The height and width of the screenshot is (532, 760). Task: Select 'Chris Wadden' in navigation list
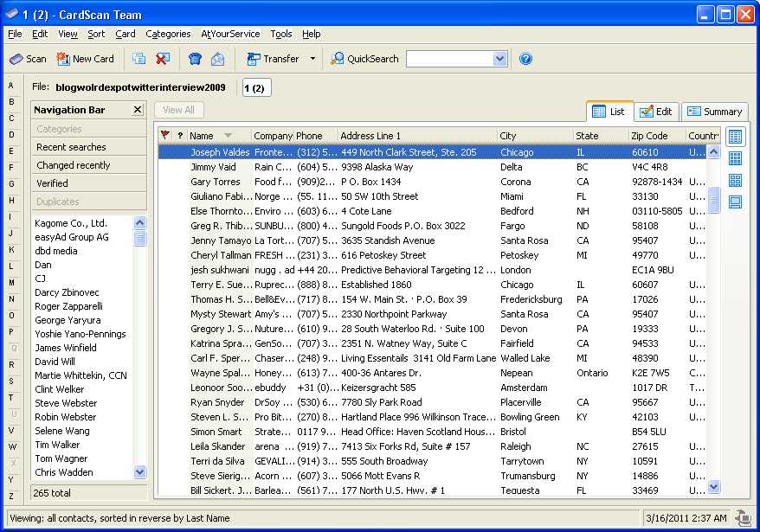tap(64, 472)
